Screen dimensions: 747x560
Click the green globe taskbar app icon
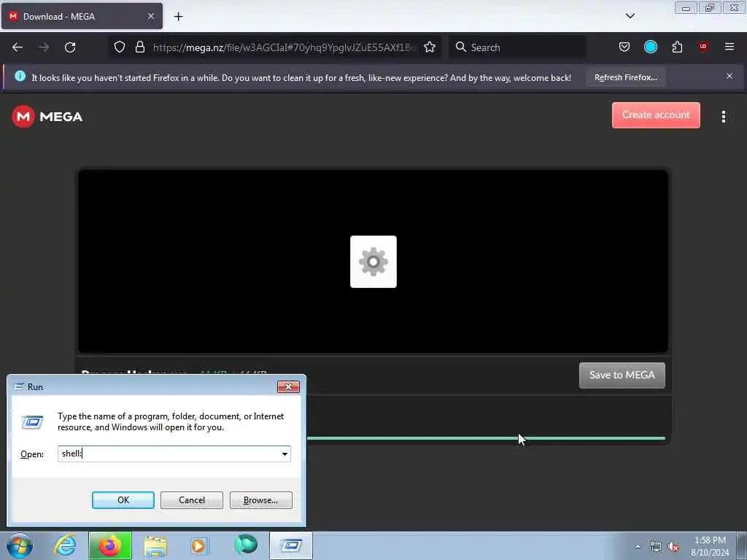[x=246, y=545]
